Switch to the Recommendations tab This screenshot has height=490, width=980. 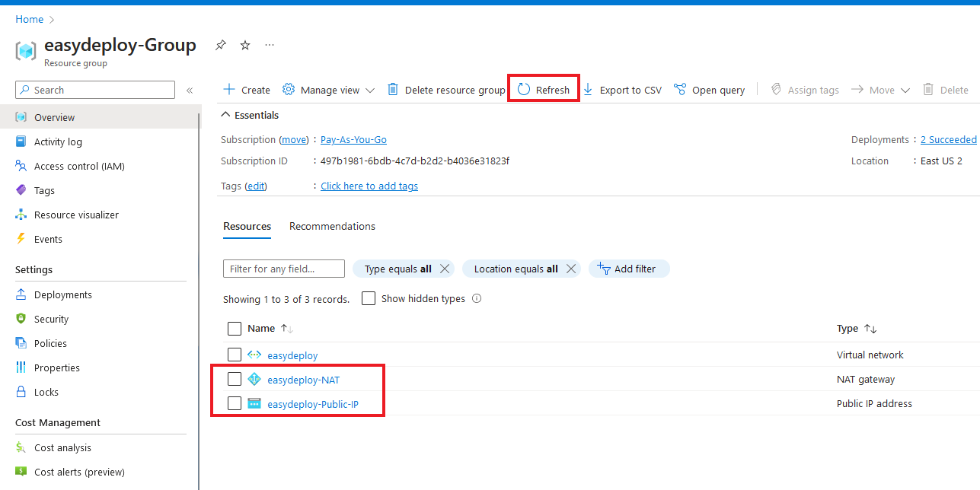[332, 226]
